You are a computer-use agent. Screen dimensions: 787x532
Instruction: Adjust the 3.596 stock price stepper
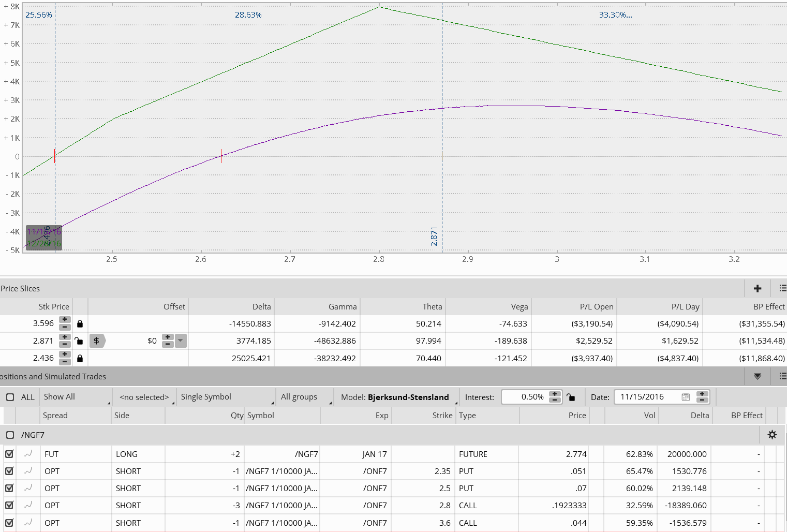tap(65, 323)
